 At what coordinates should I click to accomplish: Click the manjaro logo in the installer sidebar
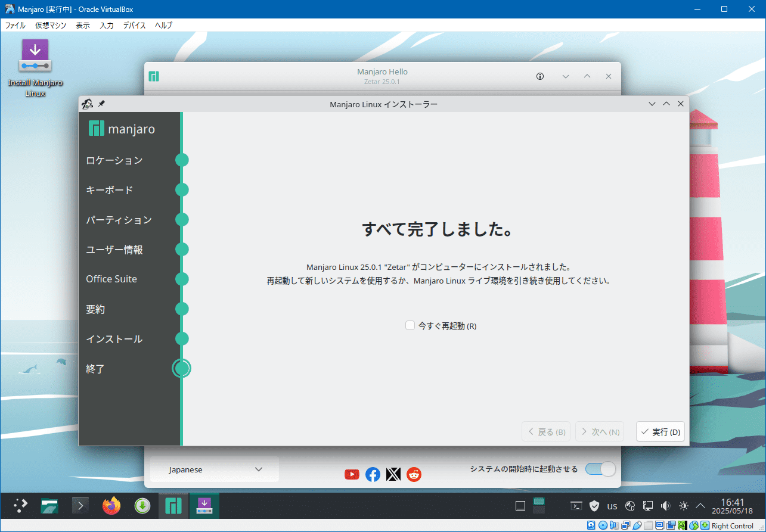point(122,128)
